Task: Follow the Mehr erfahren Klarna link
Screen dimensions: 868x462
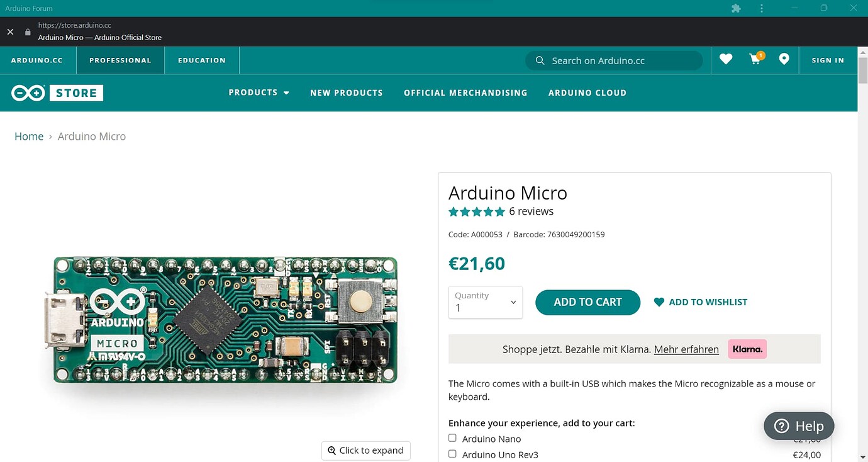Action: [x=686, y=349]
